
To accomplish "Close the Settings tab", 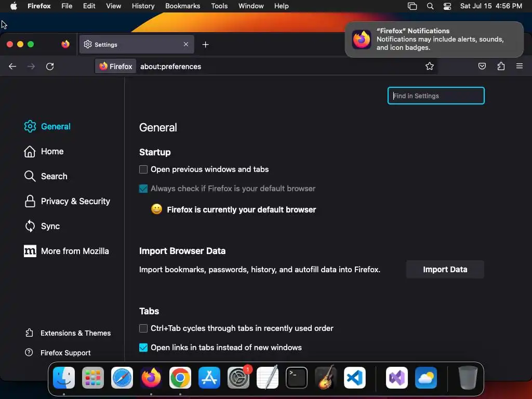I will [x=186, y=44].
